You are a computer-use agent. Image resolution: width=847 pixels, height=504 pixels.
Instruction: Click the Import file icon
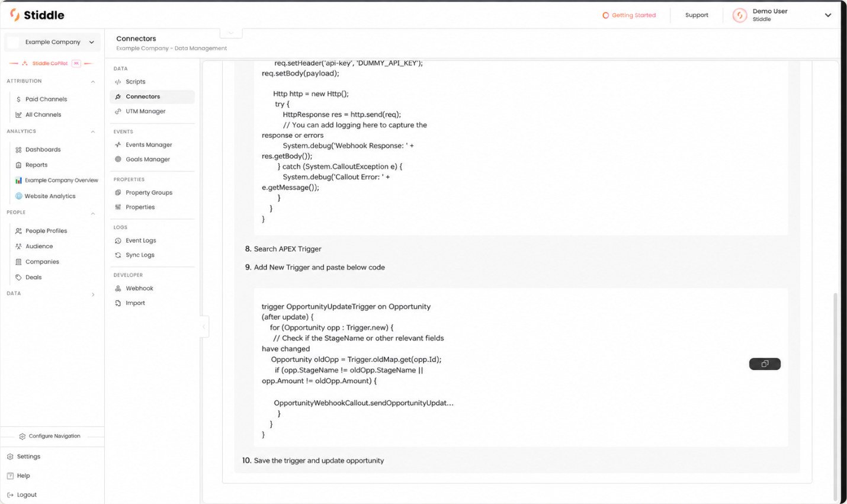(118, 303)
